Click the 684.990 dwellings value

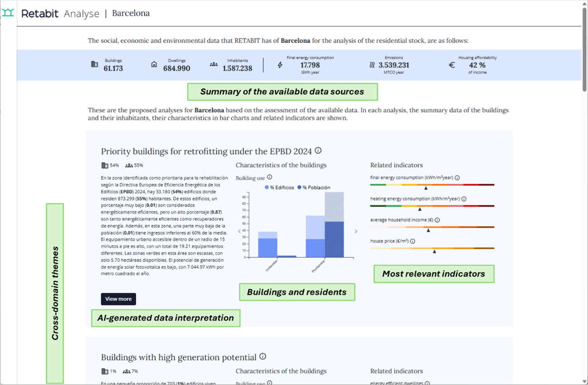coord(177,68)
